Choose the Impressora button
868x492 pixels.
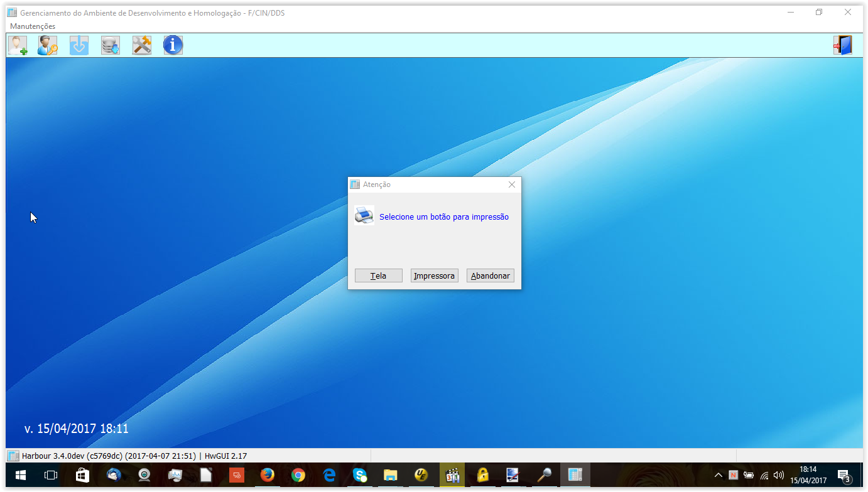435,275
